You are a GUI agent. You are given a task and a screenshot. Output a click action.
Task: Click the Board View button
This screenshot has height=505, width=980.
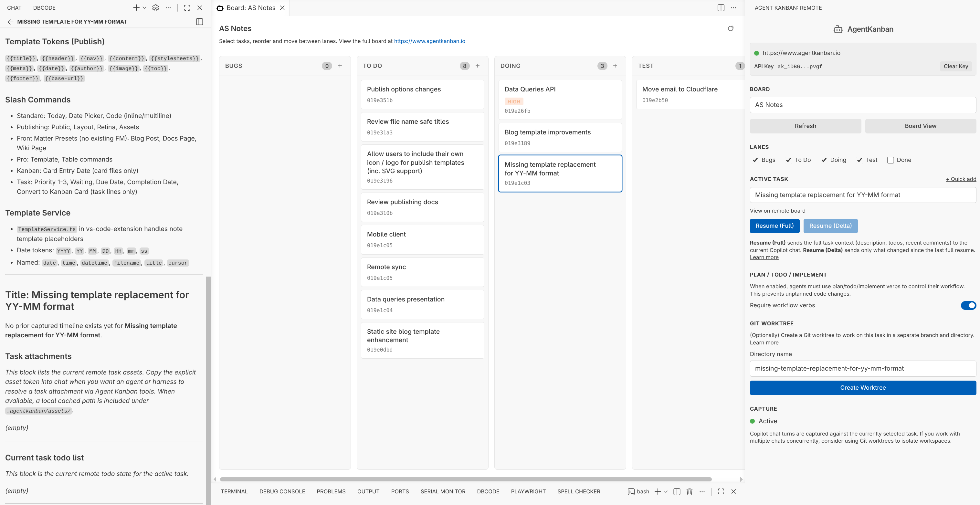click(920, 126)
